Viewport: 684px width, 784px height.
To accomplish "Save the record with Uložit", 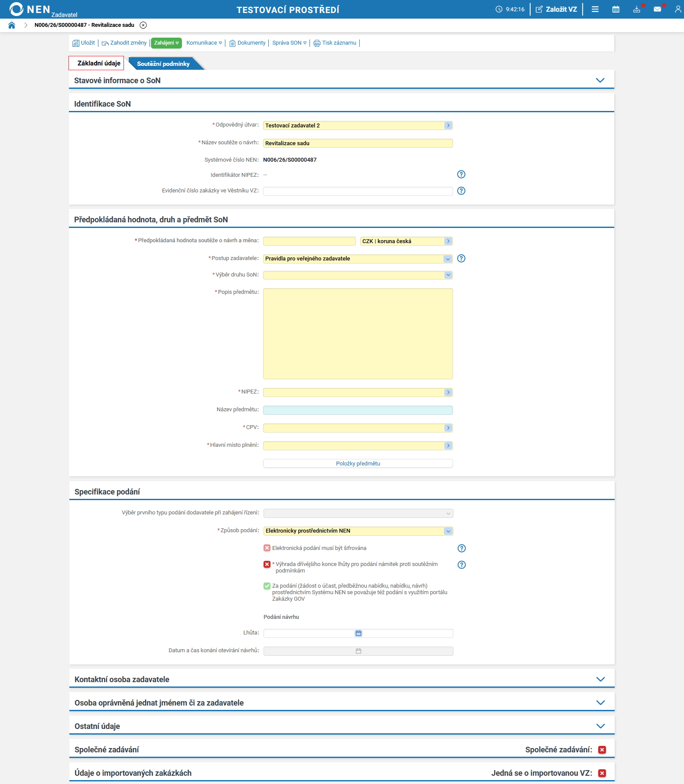I will click(84, 43).
